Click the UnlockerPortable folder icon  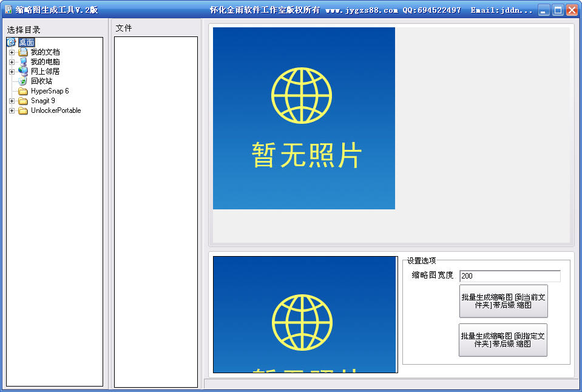pyautogui.click(x=23, y=110)
